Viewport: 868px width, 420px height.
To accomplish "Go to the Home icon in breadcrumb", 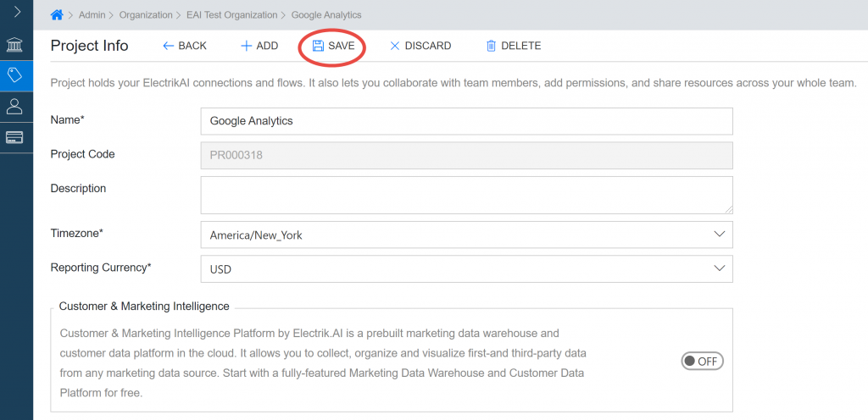I will click(x=57, y=15).
